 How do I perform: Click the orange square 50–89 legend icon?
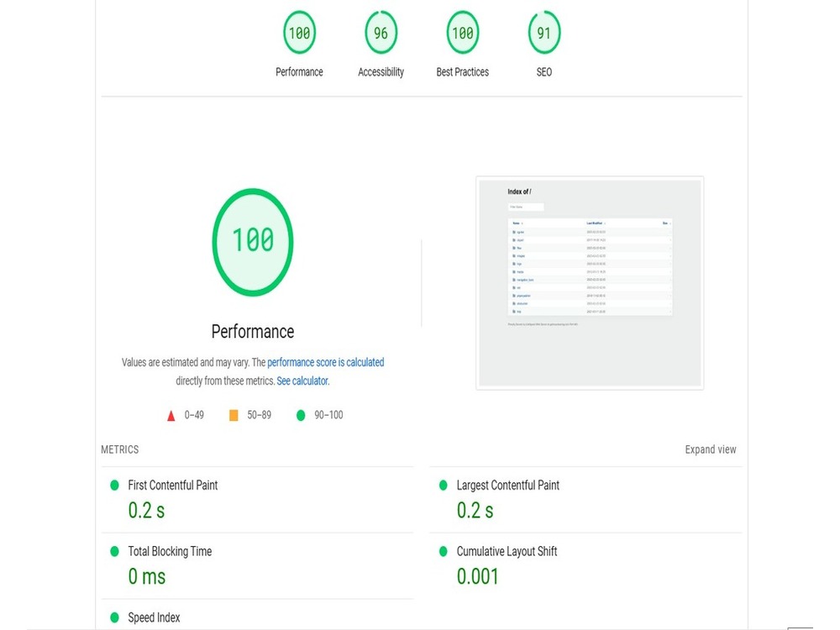click(x=234, y=415)
